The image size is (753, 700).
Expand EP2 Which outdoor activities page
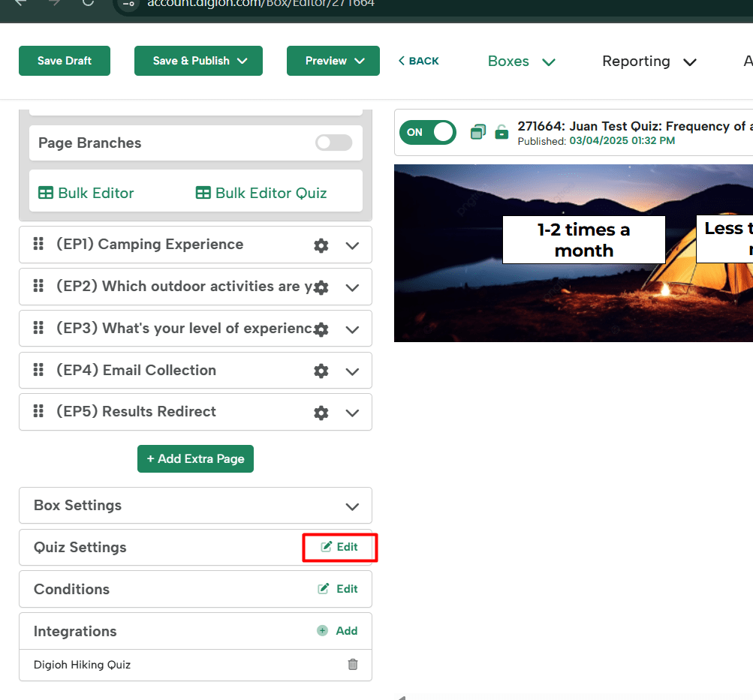[352, 287]
